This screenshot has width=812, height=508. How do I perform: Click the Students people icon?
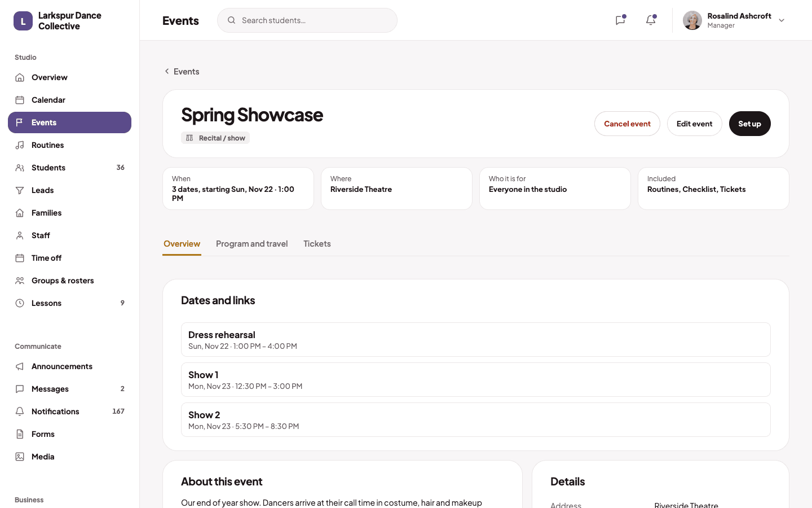click(x=20, y=168)
